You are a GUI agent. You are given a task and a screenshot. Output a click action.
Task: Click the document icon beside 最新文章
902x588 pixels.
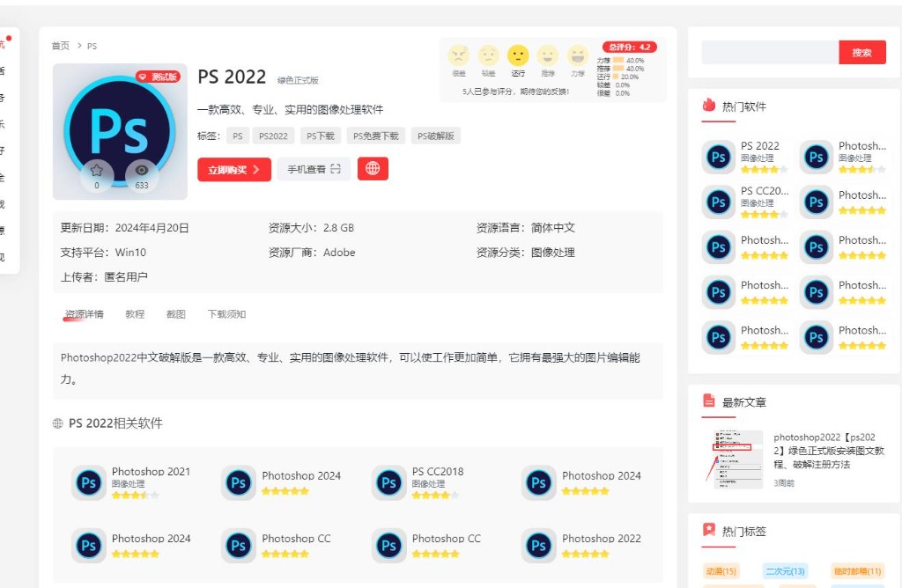[x=709, y=401]
